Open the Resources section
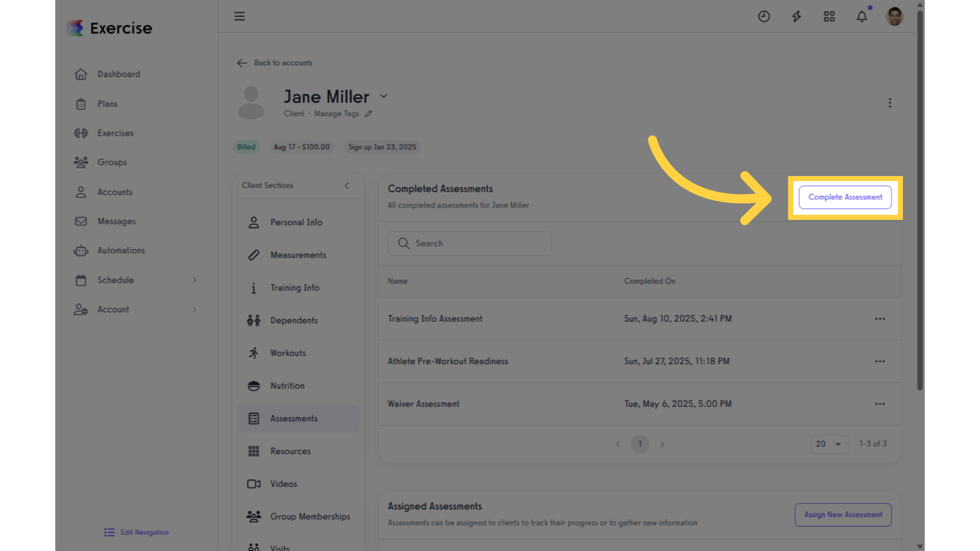 pyautogui.click(x=298, y=451)
